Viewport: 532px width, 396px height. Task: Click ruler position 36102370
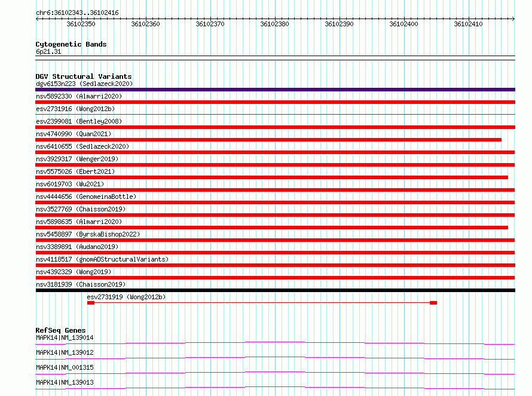210,24
